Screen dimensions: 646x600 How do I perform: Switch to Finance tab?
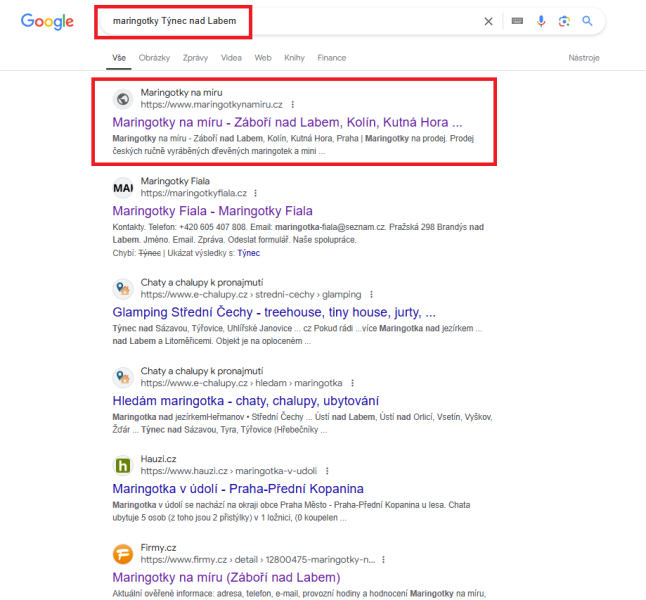click(x=332, y=58)
